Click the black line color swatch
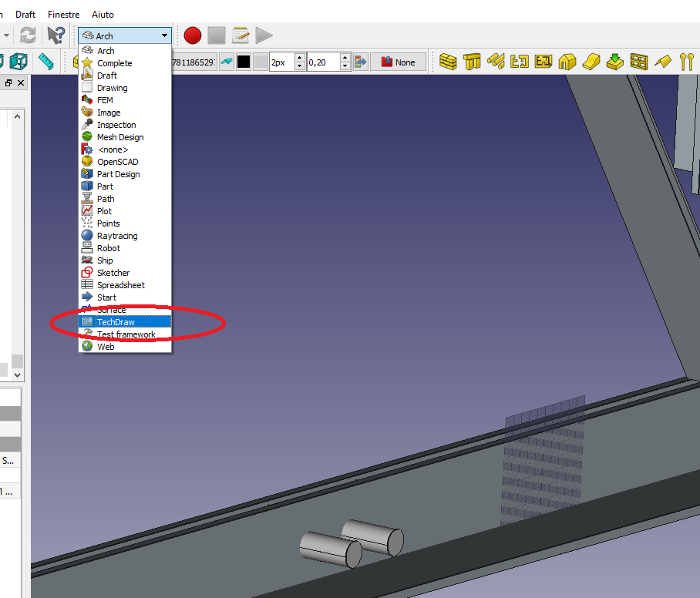Screen dimensions: 700x598 pos(244,62)
